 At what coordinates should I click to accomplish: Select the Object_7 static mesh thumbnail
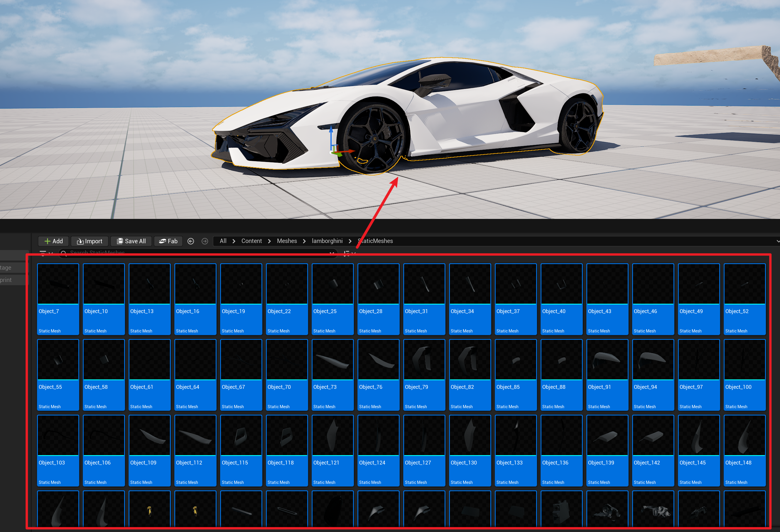tap(58, 284)
